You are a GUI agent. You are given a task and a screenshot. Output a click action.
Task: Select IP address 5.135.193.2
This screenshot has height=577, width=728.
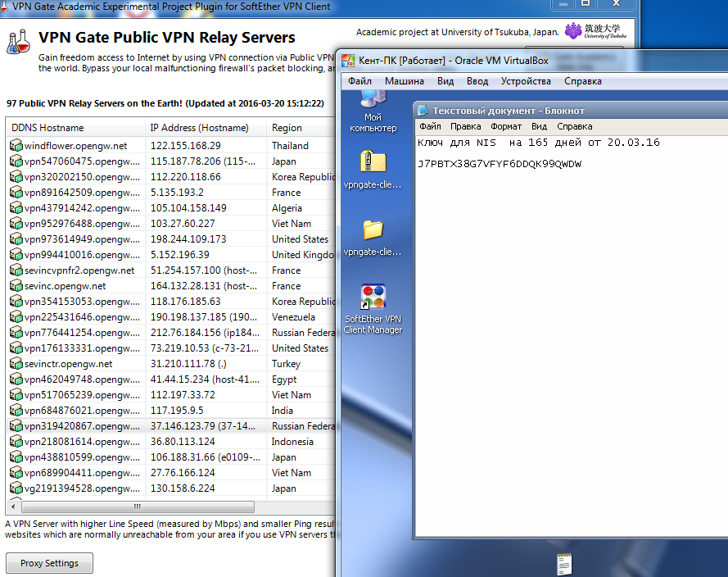177,193
